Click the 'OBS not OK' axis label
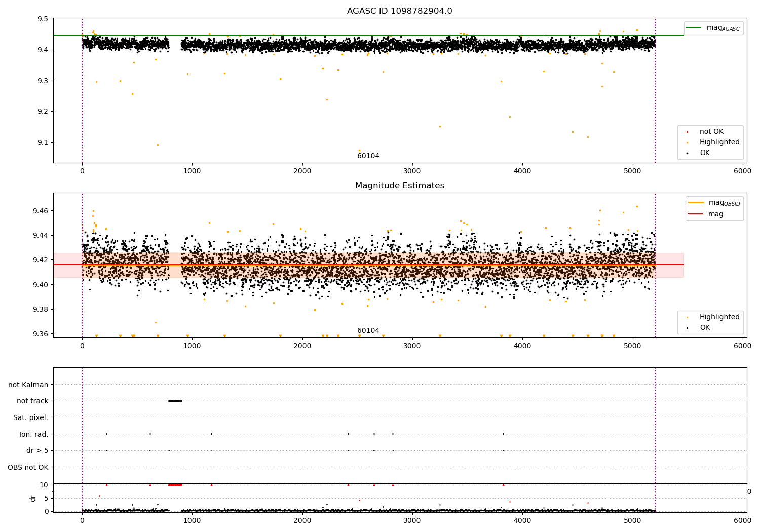 28,467
